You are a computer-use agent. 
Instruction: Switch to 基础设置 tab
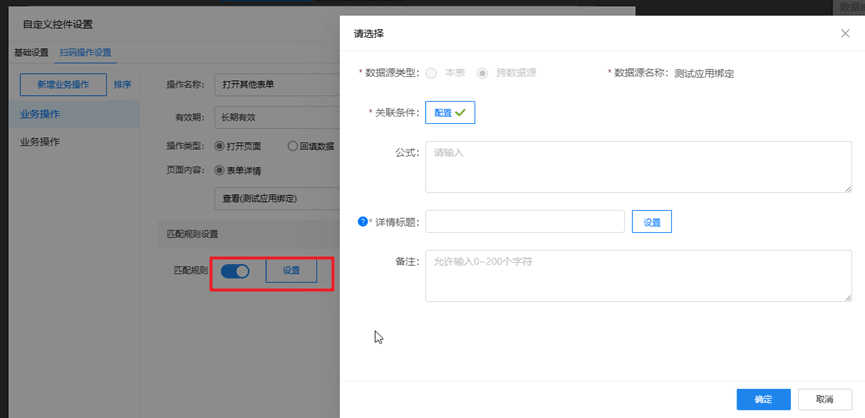31,53
